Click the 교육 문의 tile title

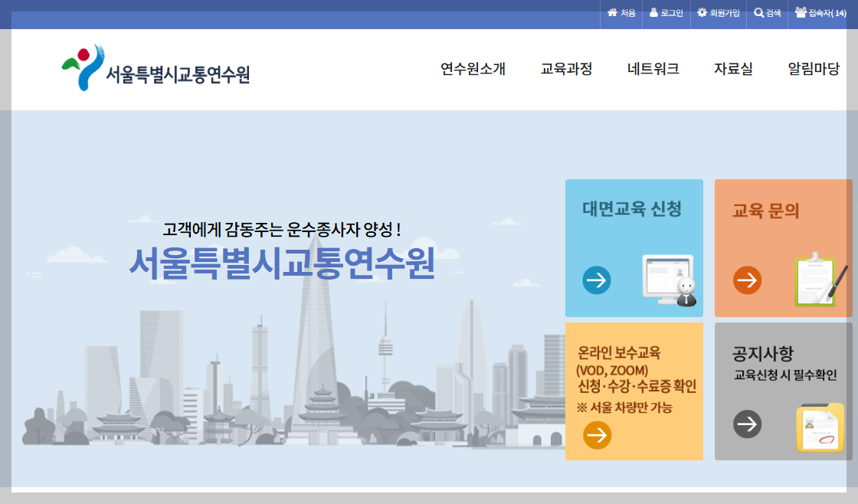(x=766, y=210)
